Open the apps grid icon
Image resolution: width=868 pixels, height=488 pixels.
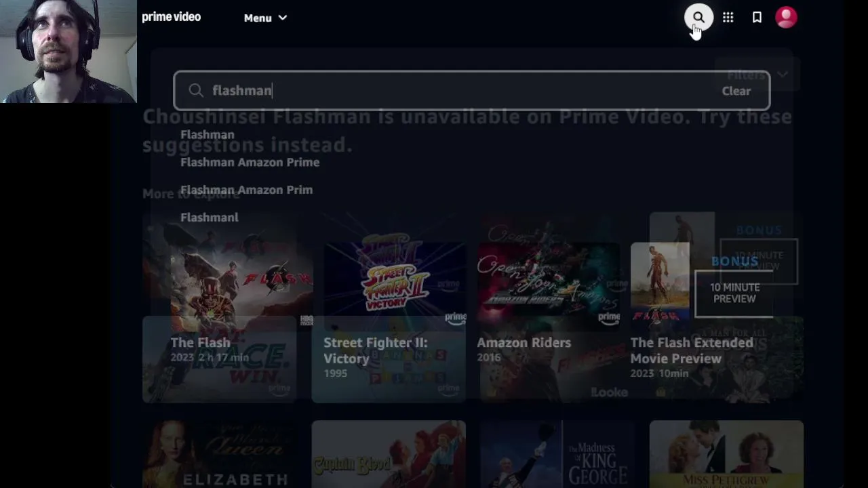728,18
